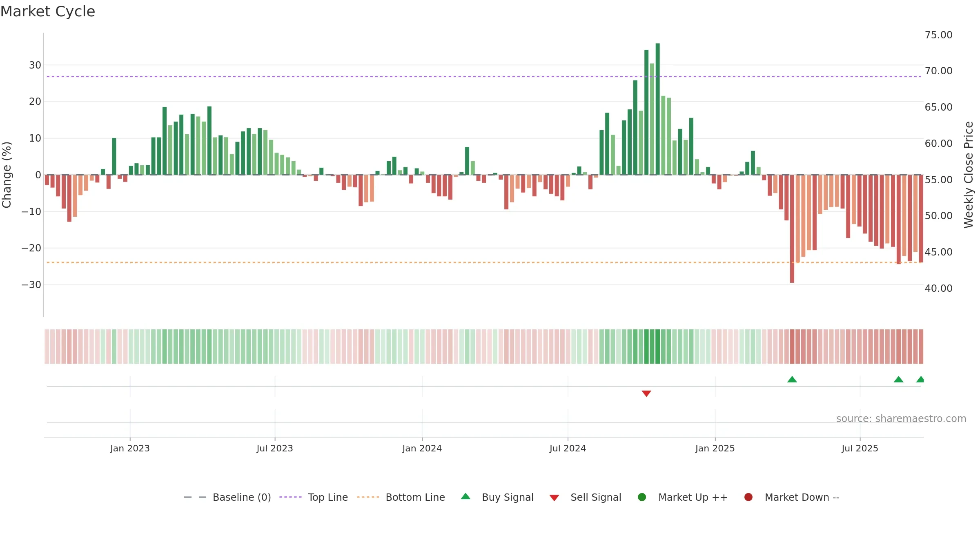This screenshot has width=980, height=551.
Task: Click the green Market Up circle in the legend
Action: [642, 497]
